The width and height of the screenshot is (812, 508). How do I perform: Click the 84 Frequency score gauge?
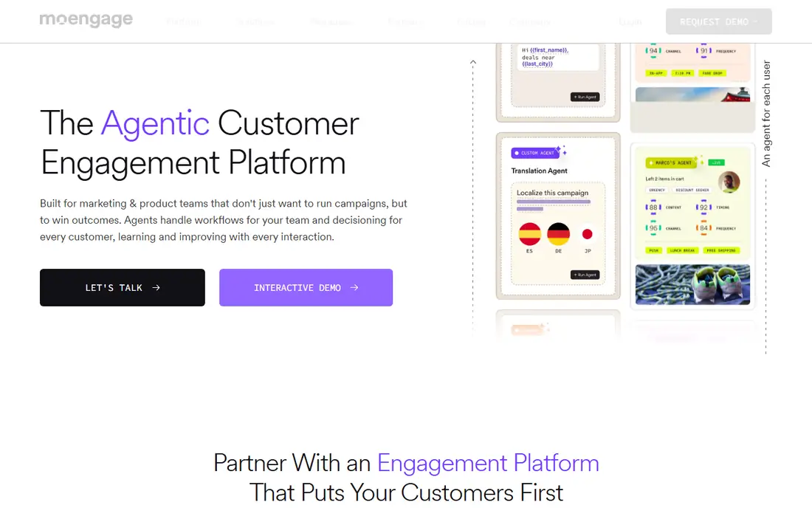pos(703,228)
